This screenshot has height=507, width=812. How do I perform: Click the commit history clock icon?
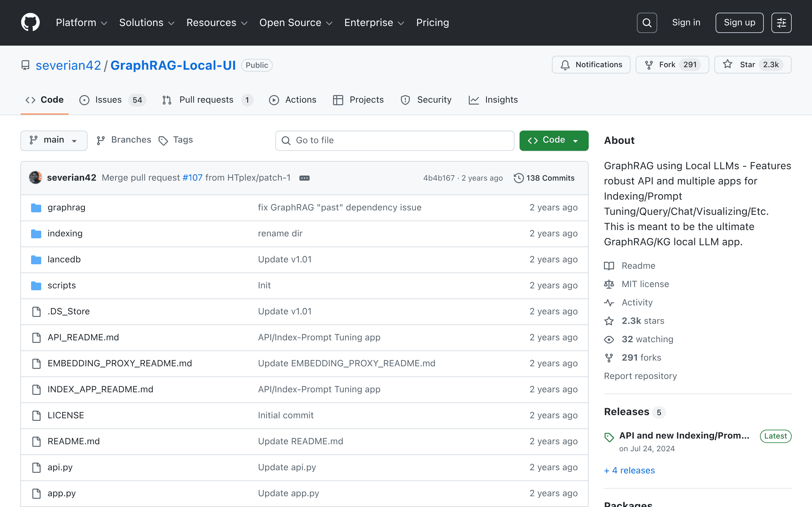click(x=518, y=178)
